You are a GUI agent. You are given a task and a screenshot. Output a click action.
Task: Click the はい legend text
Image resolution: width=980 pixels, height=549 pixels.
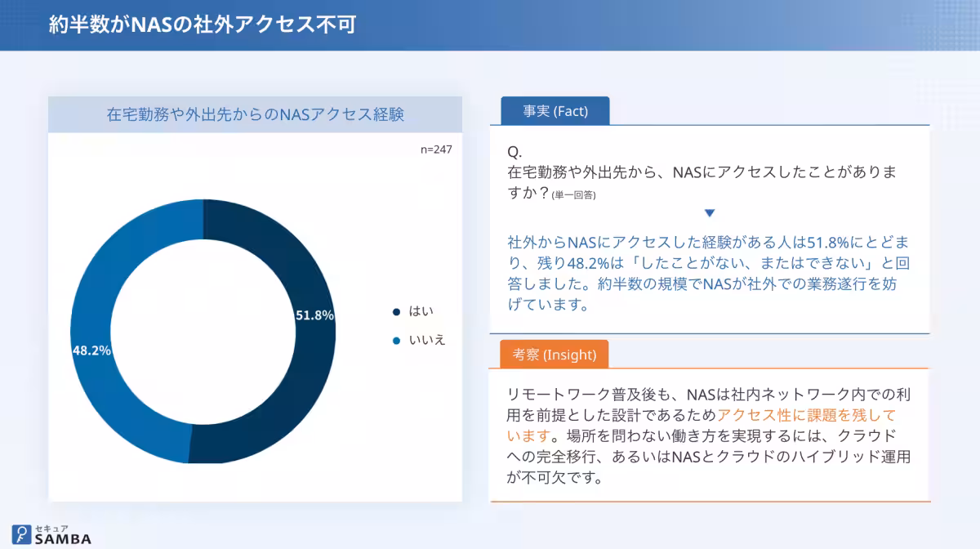click(421, 311)
